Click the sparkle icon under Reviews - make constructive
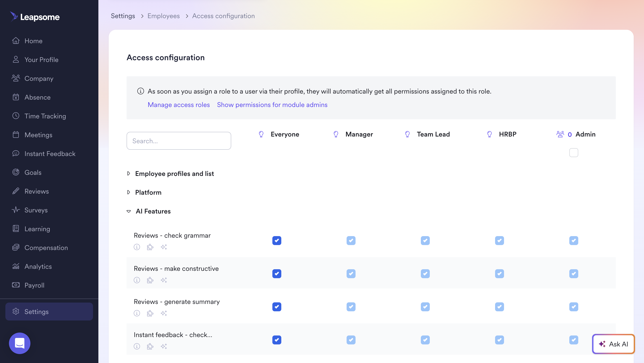This screenshot has width=644, height=363. tap(164, 280)
